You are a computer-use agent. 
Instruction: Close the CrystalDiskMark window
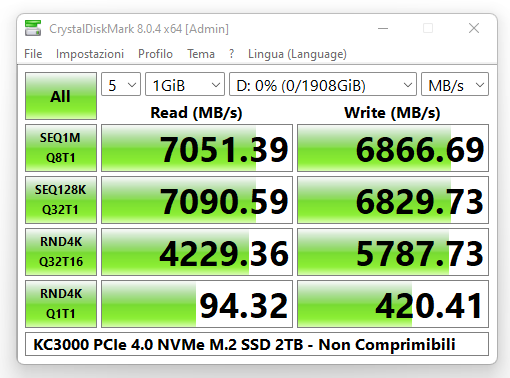point(474,28)
